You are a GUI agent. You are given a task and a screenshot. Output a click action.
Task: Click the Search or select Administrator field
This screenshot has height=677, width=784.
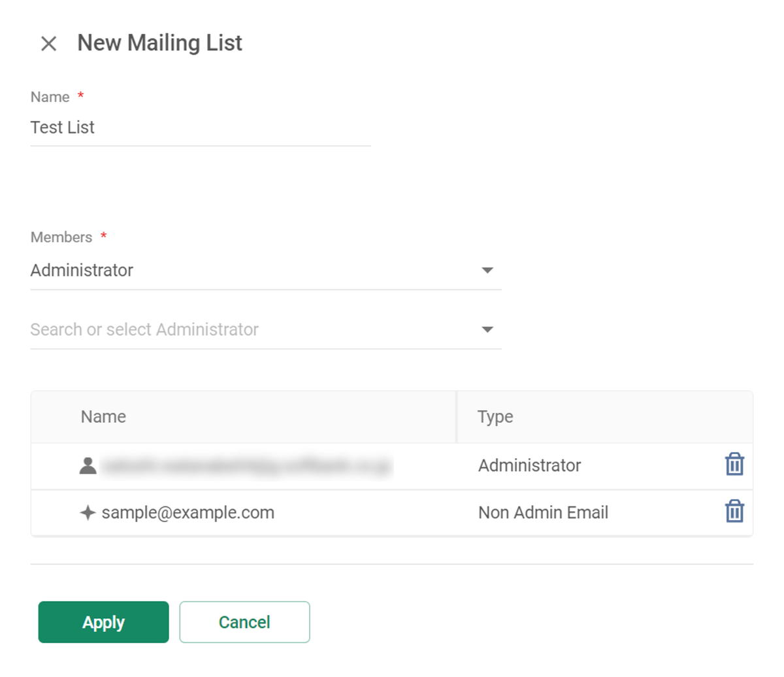coord(266,329)
